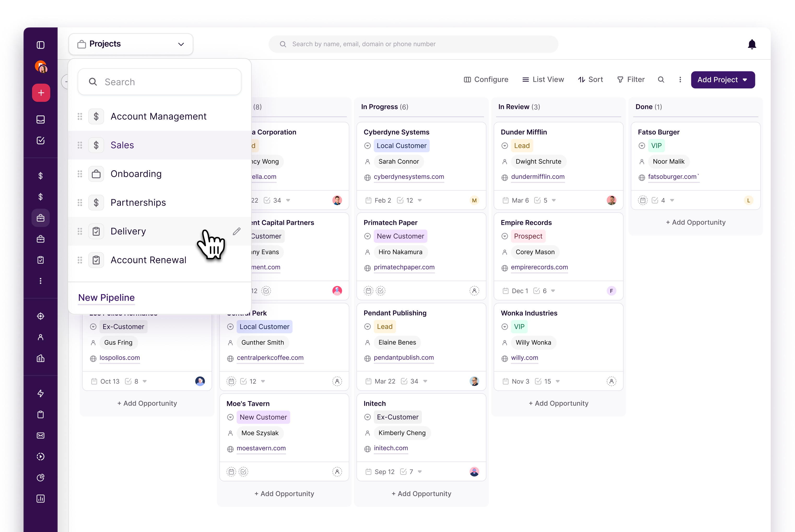Expand tasks arrow on Wonka Industries card
This screenshot has width=795, height=532.
tap(557, 381)
